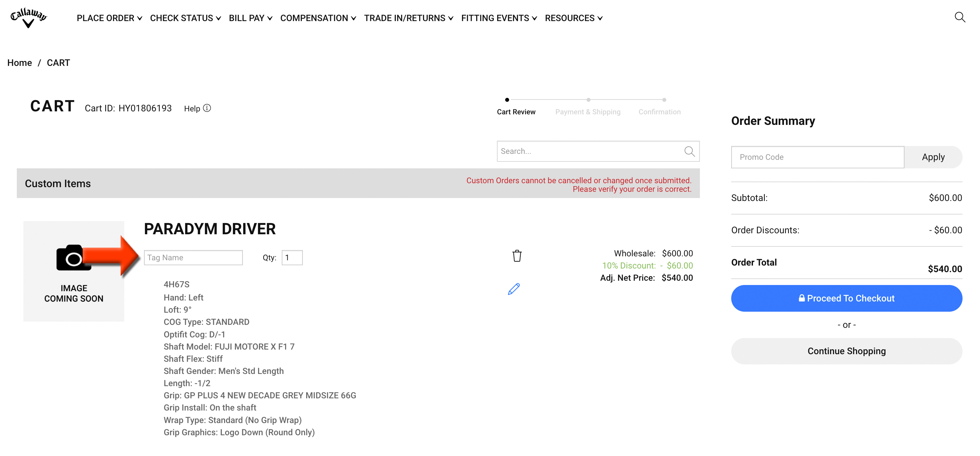Focus the Promo Code field
Image resolution: width=980 pixels, height=456 pixels.
(x=818, y=157)
